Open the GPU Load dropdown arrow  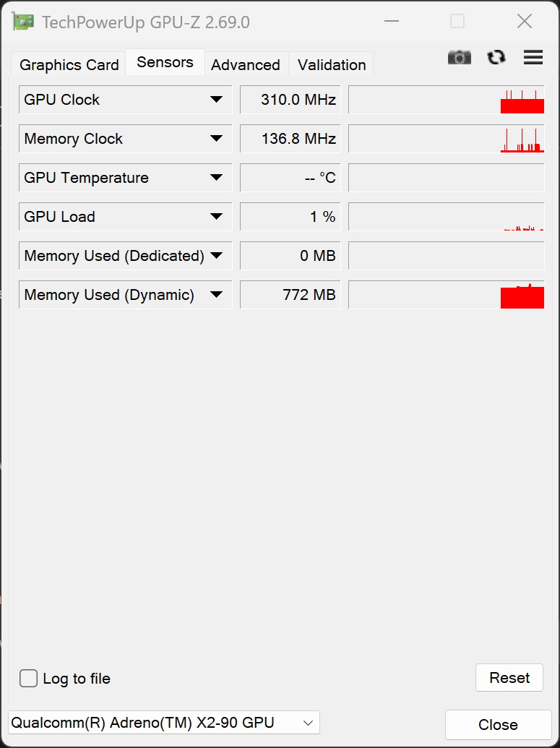pos(216,217)
